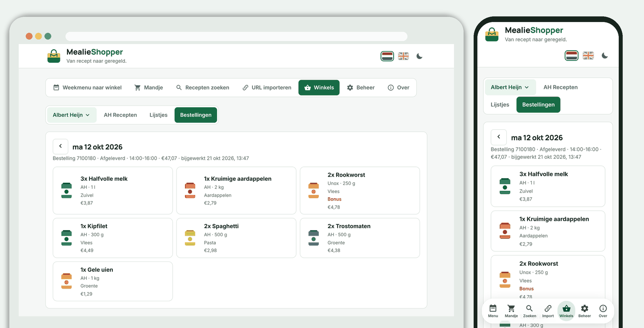Image resolution: width=644 pixels, height=328 pixels.
Task: Open Recepten zoeken tab
Action: pyautogui.click(x=203, y=88)
